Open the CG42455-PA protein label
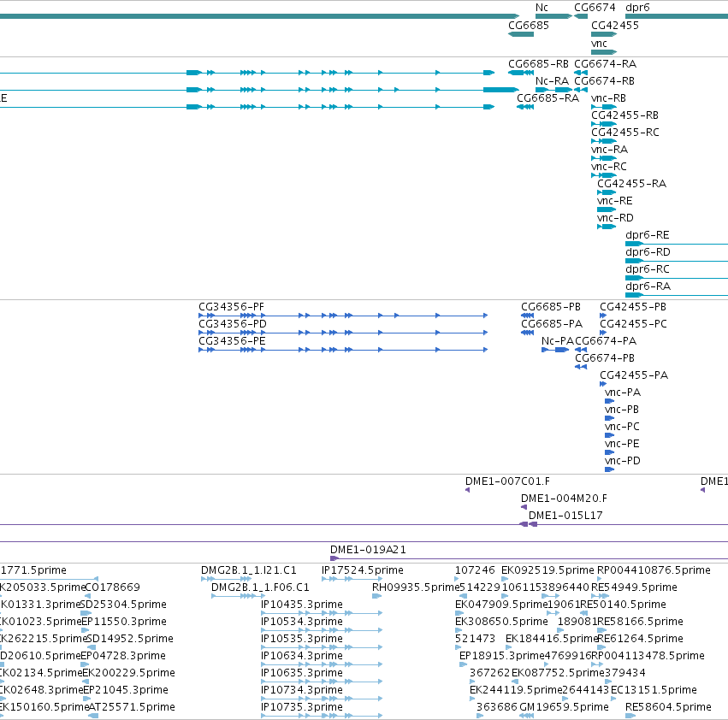Viewport: 728px width, 720px height. click(634, 375)
